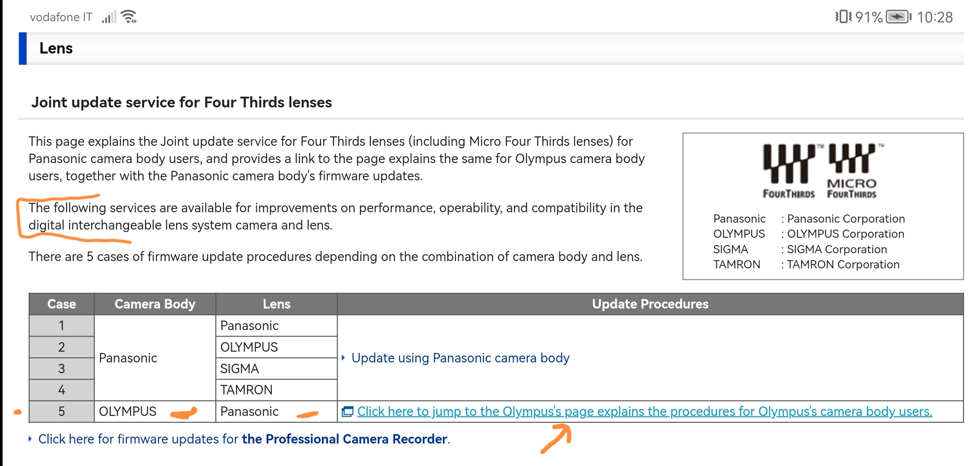Click the TAMRON Corporation text in logo box
The width and height of the screenshot is (980, 466).
pos(843,264)
